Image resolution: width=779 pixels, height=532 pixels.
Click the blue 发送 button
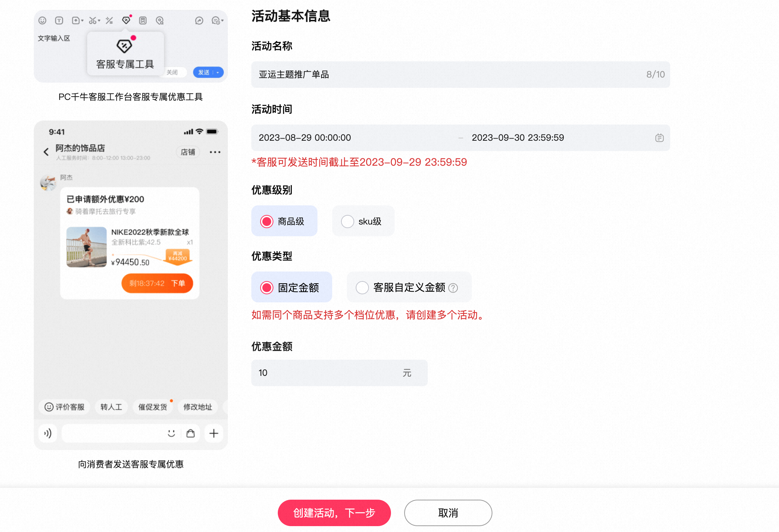(204, 72)
